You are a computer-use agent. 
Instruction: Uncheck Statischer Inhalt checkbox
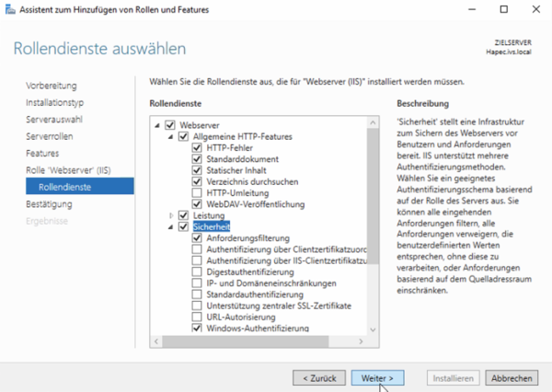pyautogui.click(x=197, y=170)
